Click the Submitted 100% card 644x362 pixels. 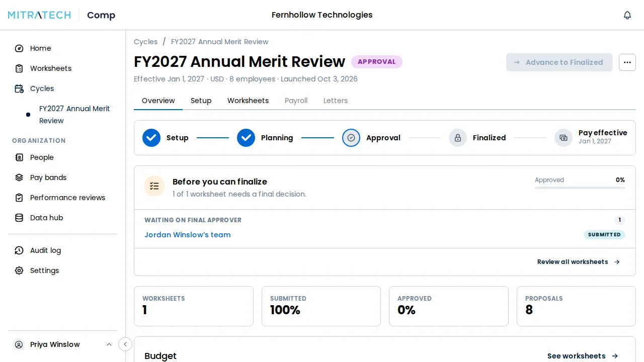[x=321, y=306]
